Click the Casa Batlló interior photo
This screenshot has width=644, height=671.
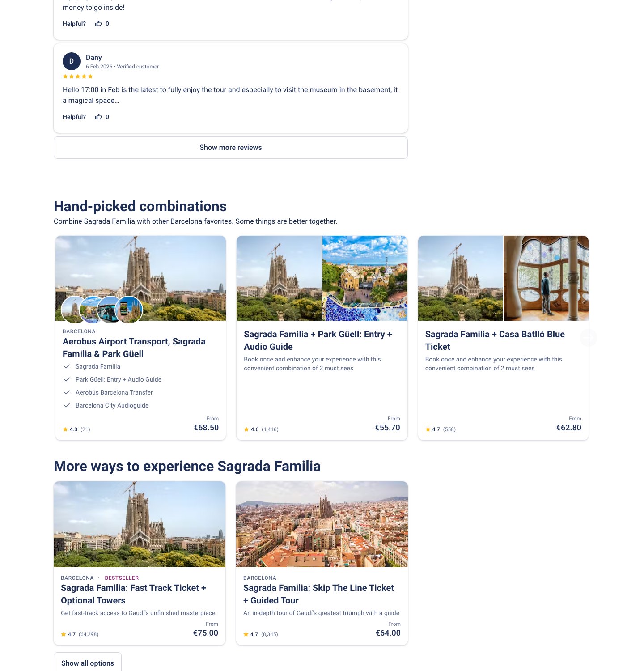[546, 278]
